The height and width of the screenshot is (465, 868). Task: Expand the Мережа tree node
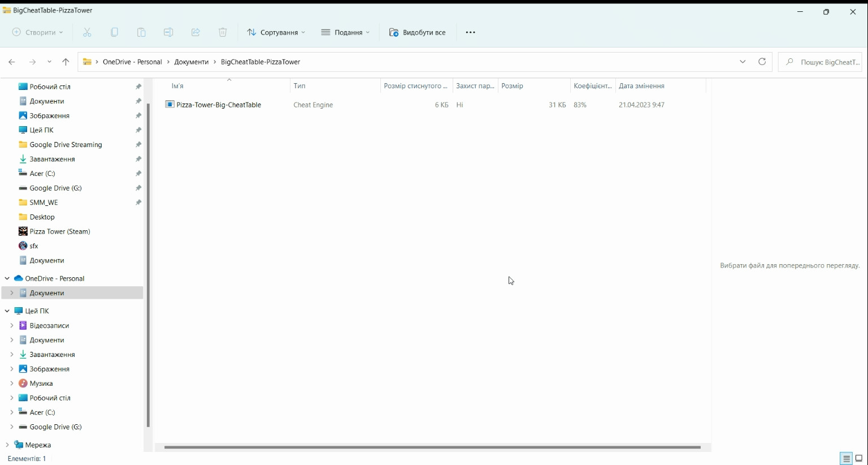pyautogui.click(x=7, y=445)
